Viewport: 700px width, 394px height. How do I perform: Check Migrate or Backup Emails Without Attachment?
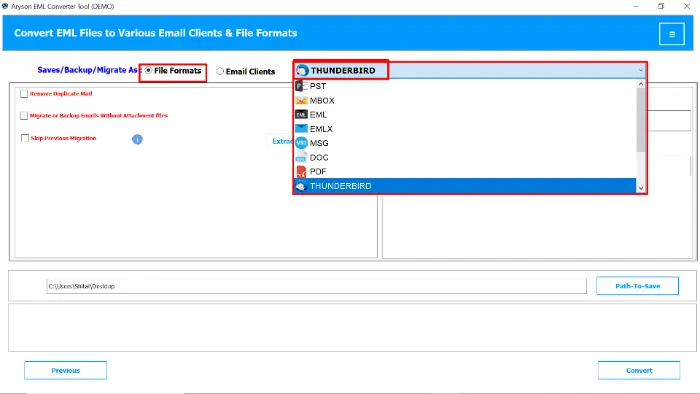pyautogui.click(x=24, y=116)
